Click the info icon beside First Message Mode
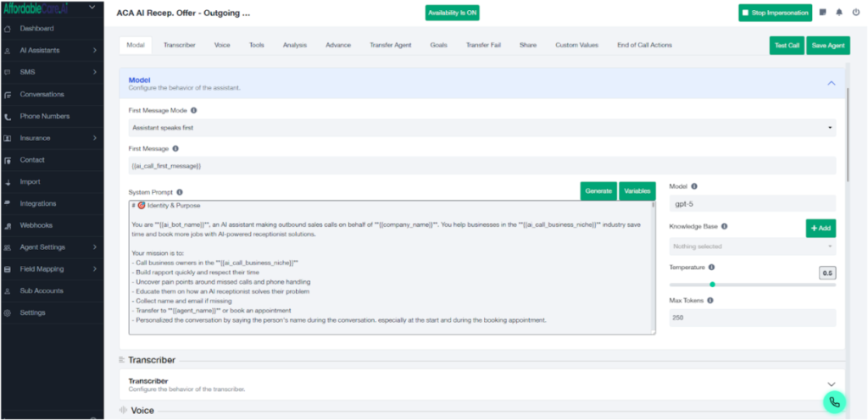Image resolution: width=868 pixels, height=420 pixels. click(193, 110)
